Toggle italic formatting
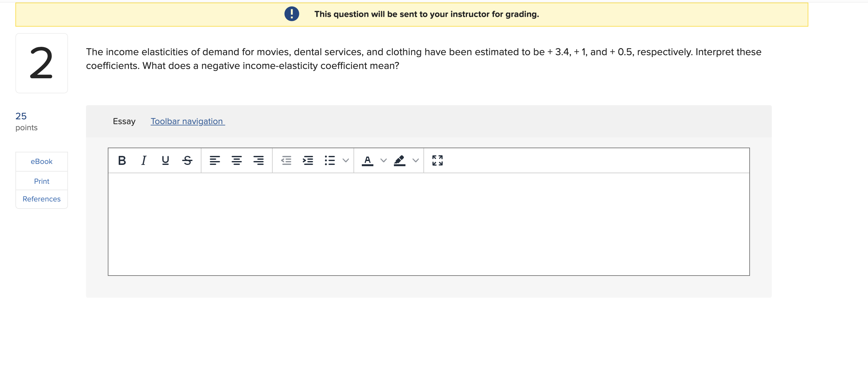 (x=144, y=160)
